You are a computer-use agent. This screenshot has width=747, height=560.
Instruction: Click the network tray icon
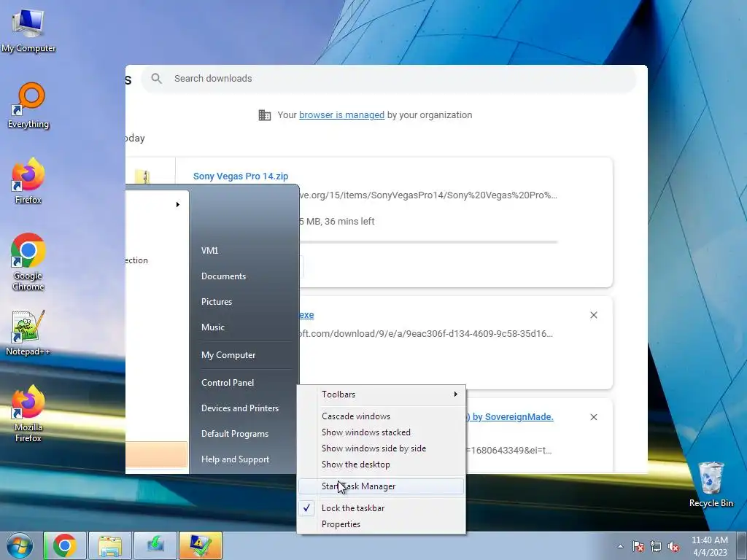coord(656,546)
